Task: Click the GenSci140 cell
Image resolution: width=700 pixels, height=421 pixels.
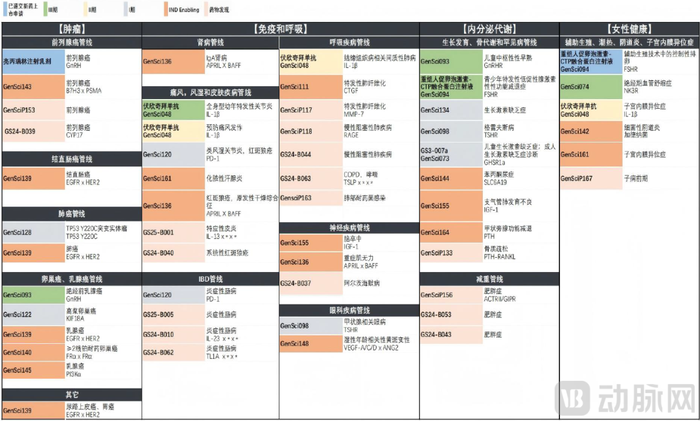Action: pos(33,352)
